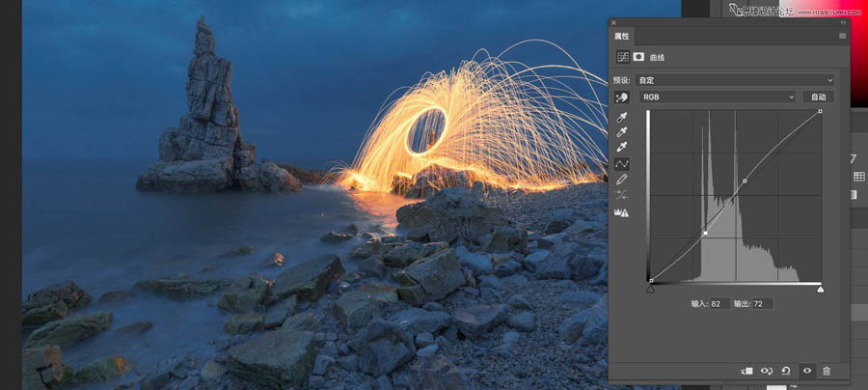868x390 pixels.
Task: Delete the curves adjustment layer
Action: 827,371
